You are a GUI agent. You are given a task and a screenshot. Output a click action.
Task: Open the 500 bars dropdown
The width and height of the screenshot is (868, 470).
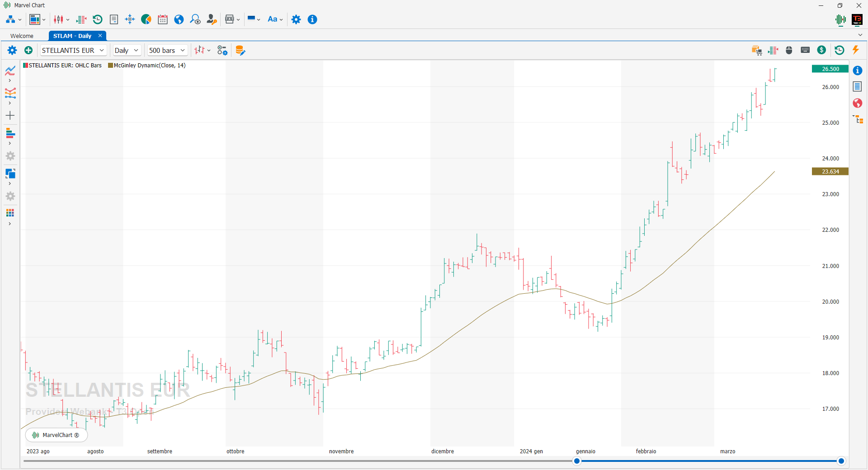(167, 50)
